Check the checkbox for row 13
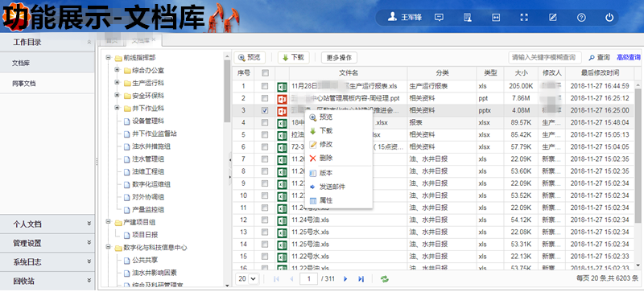 pyautogui.click(x=265, y=232)
